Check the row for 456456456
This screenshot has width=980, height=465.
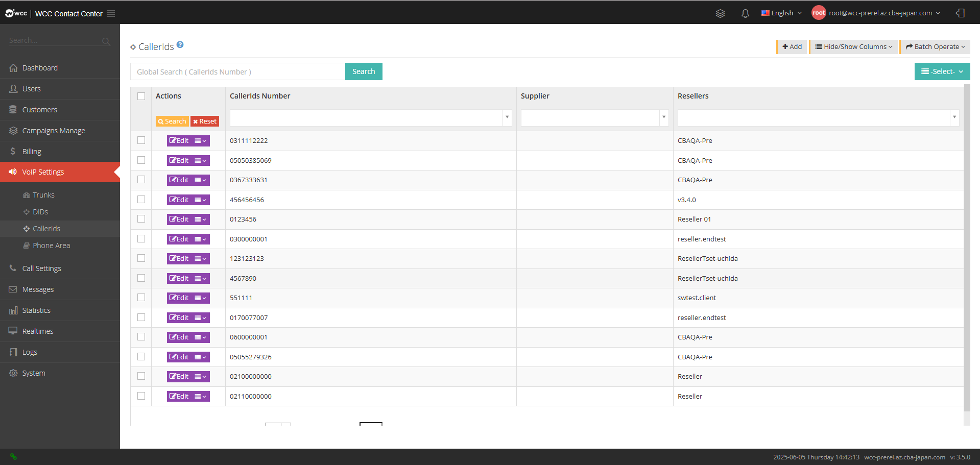tap(141, 200)
